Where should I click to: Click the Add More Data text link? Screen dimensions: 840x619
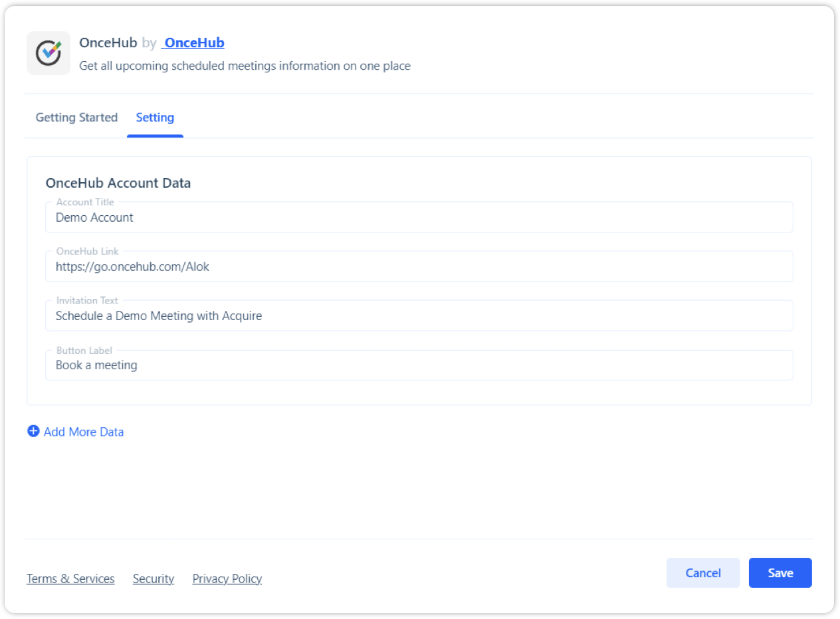tap(84, 432)
